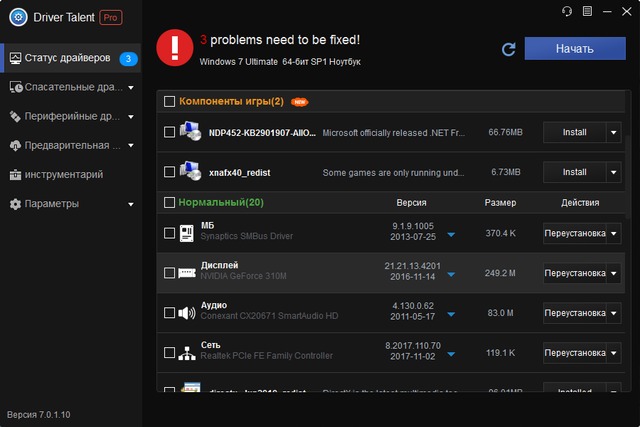This screenshot has width=640, height=427.
Task: Open support via headset icon
Action: pos(568,11)
